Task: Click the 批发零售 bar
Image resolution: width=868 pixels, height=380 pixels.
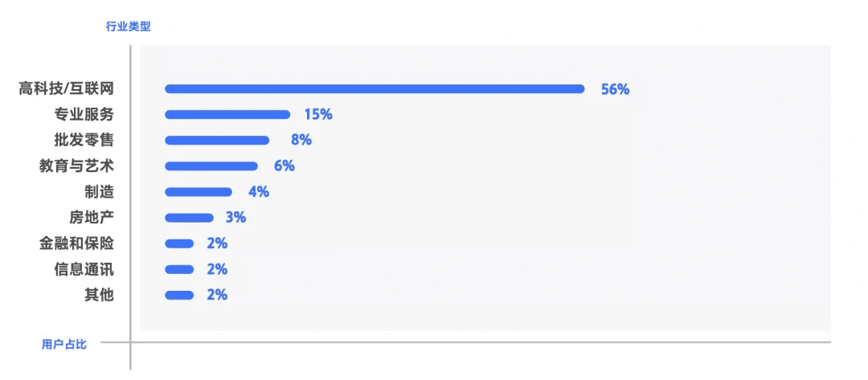Action: (217, 141)
